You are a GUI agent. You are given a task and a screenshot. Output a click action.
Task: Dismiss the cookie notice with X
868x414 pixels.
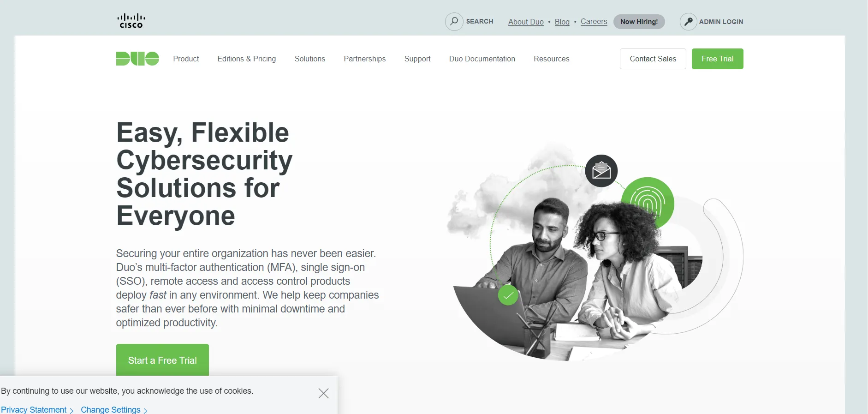pos(323,393)
